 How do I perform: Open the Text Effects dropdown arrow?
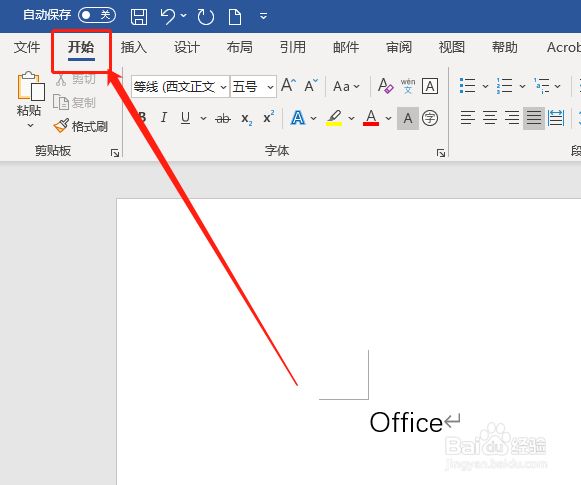[x=314, y=118]
